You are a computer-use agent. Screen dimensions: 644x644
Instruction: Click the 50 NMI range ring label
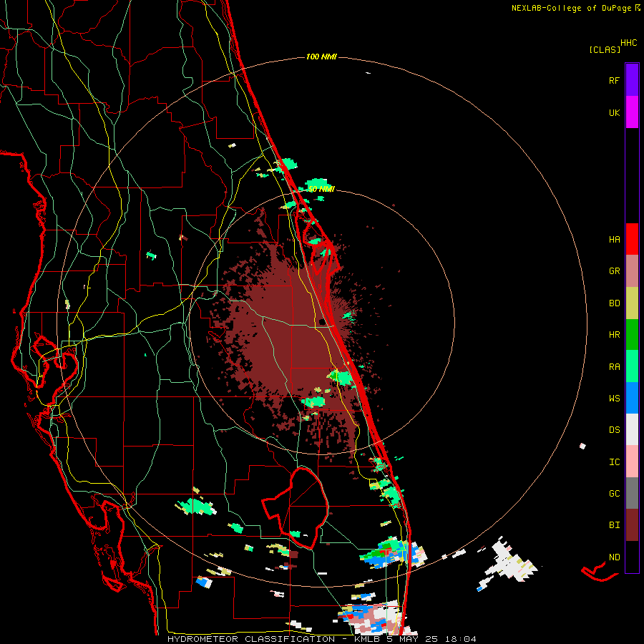click(x=321, y=189)
